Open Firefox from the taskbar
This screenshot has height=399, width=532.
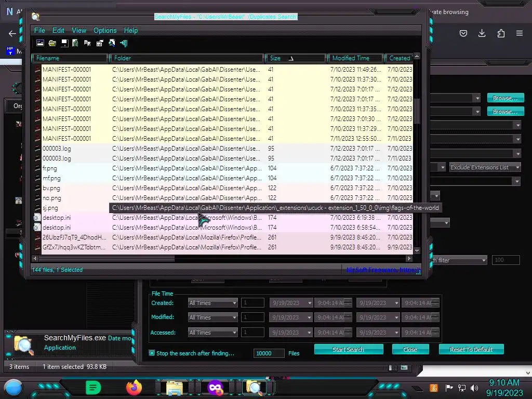[134, 388]
